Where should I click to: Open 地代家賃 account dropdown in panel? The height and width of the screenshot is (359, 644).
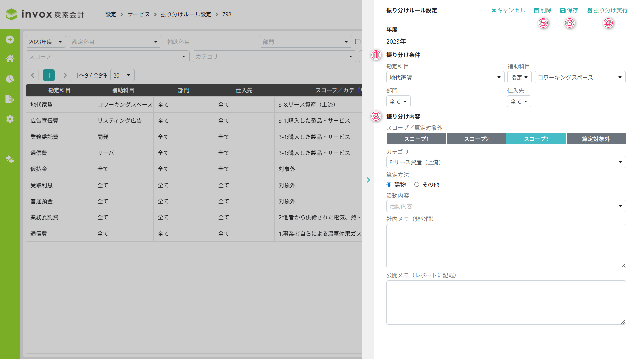(x=445, y=77)
